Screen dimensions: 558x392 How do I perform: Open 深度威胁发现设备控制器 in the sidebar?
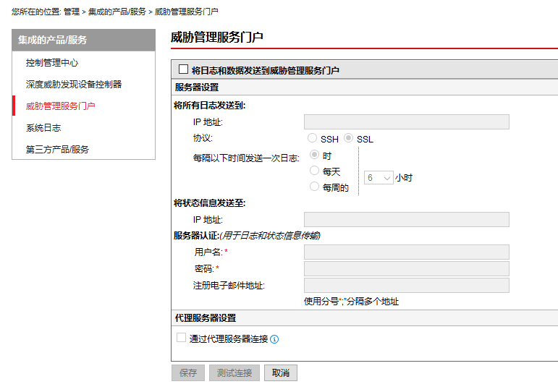pyautogui.click(x=74, y=85)
